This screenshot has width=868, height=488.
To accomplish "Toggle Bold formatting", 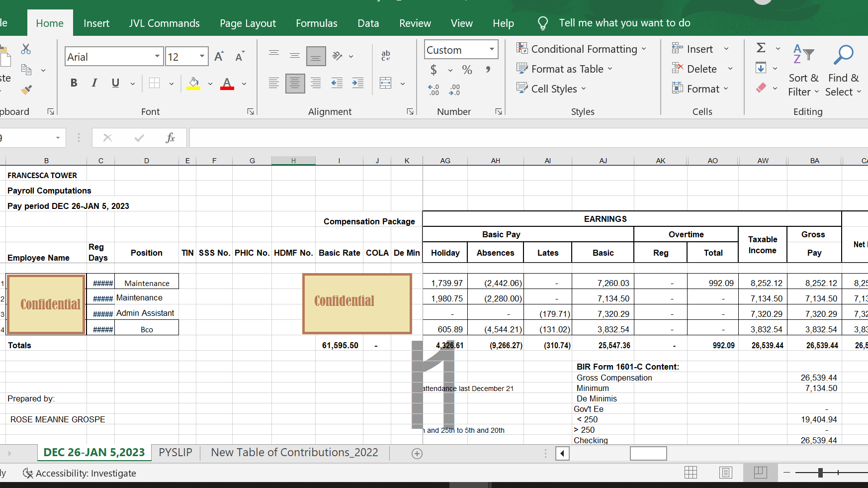I will point(74,83).
